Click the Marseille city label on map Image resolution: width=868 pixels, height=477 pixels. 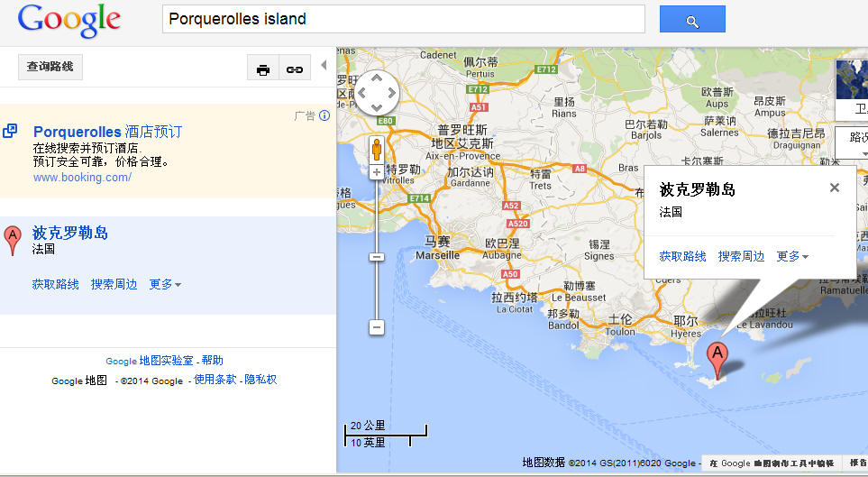[x=437, y=255]
